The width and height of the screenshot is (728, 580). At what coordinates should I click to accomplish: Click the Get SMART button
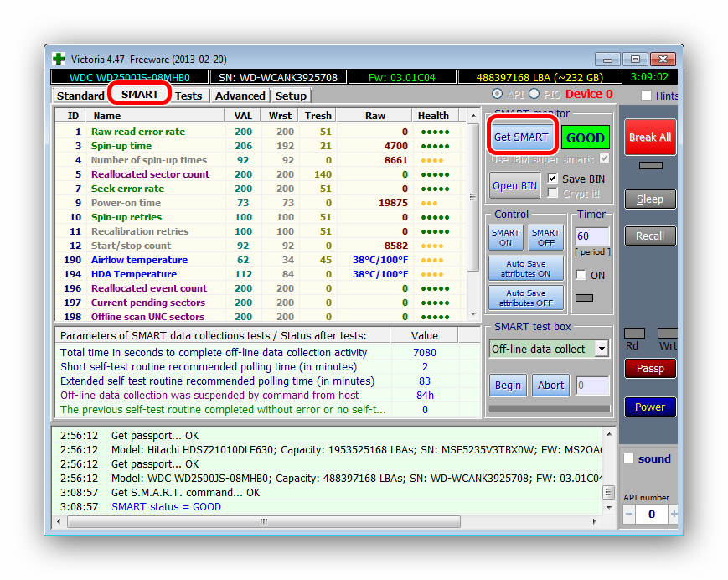[x=520, y=137]
